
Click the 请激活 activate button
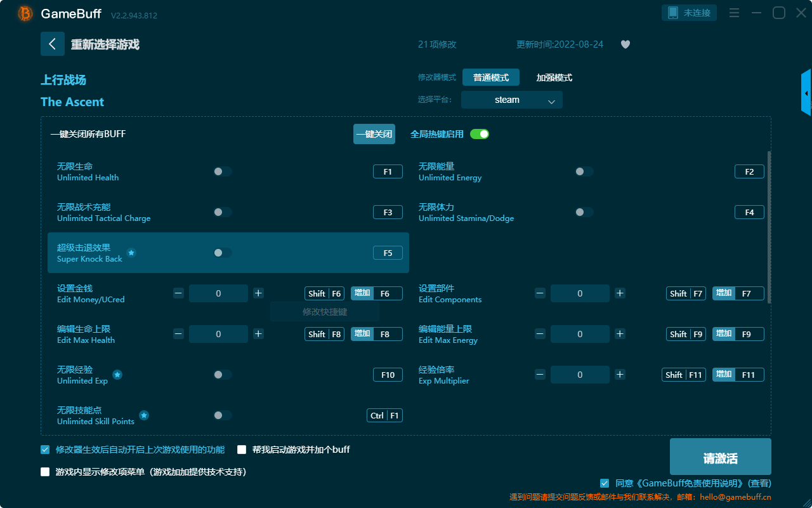pyautogui.click(x=721, y=457)
